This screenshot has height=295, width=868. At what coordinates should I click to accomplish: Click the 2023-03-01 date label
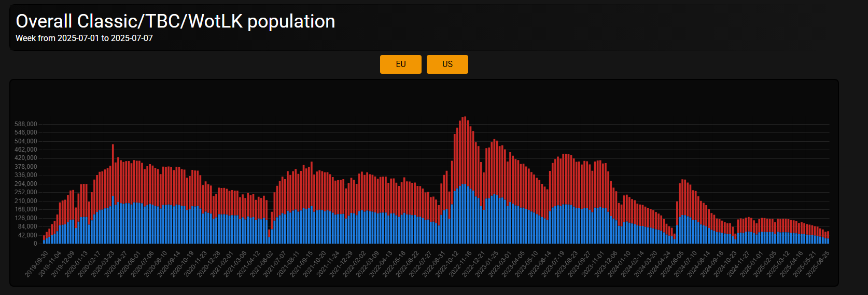pyautogui.click(x=500, y=264)
